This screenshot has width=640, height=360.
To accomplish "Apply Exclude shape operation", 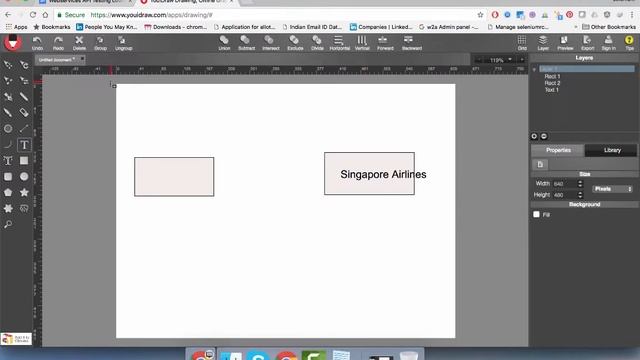I will [x=295, y=43].
